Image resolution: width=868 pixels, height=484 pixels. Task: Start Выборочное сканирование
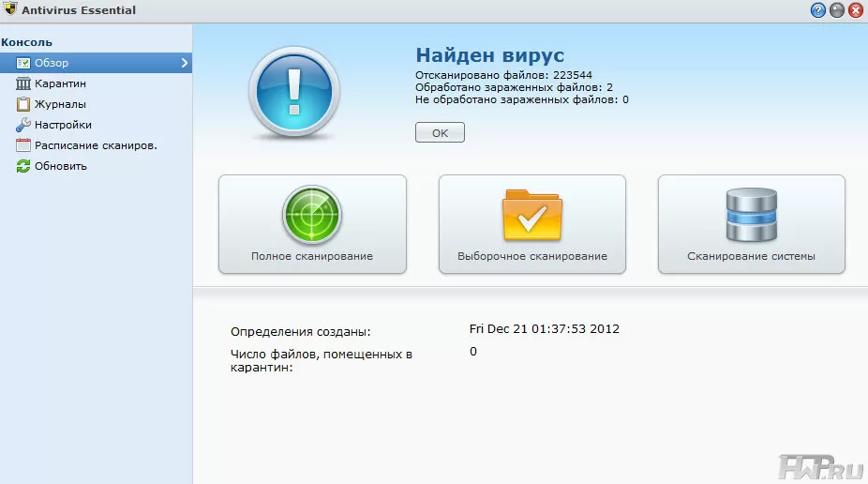532,224
